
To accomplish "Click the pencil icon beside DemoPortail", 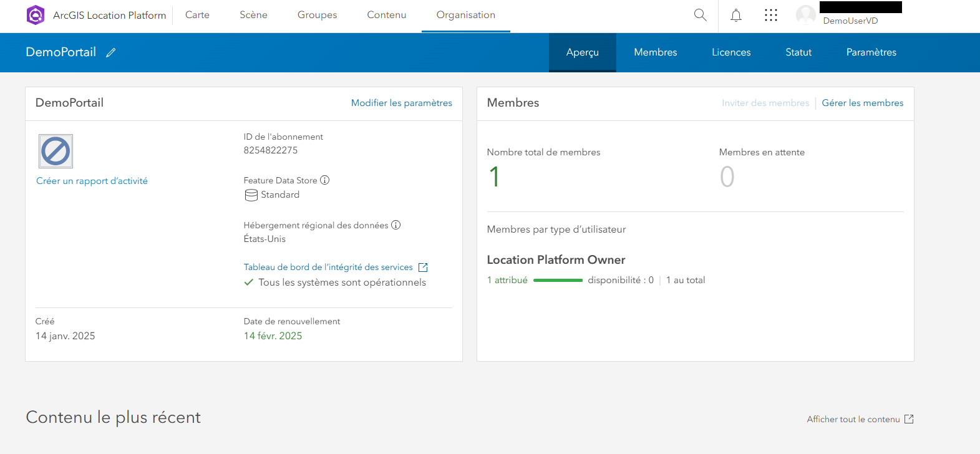I will point(111,53).
